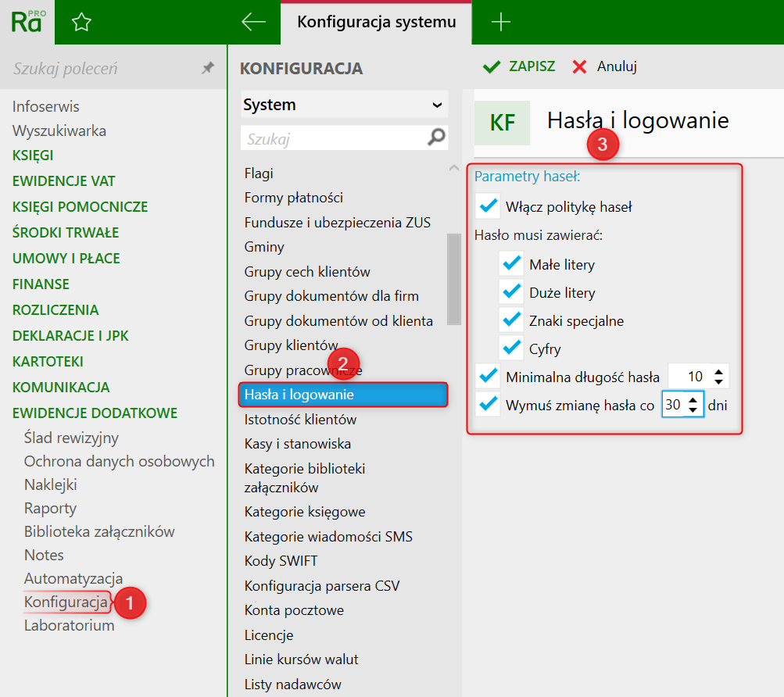The width and height of the screenshot is (784, 697).
Task: Open Wyszukiwarka in sidebar
Action: coord(59,131)
